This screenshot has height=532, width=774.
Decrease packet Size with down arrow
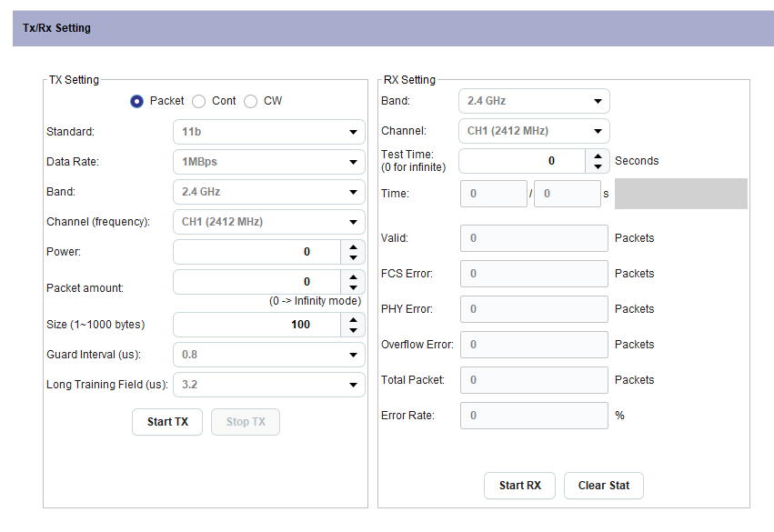point(353,331)
